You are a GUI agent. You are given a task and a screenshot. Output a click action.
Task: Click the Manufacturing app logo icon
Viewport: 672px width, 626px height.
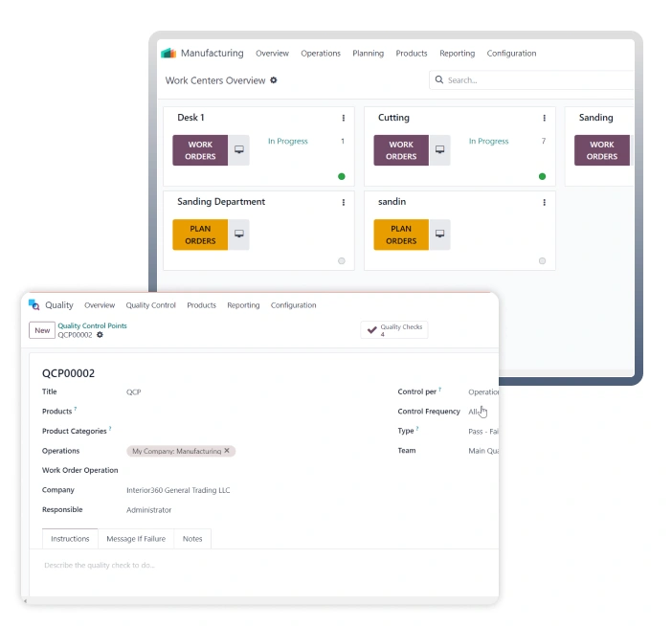pyautogui.click(x=168, y=54)
